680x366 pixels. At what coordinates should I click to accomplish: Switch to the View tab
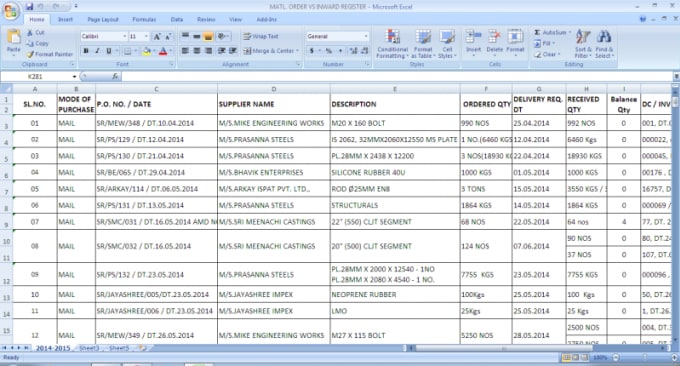coord(235,20)
